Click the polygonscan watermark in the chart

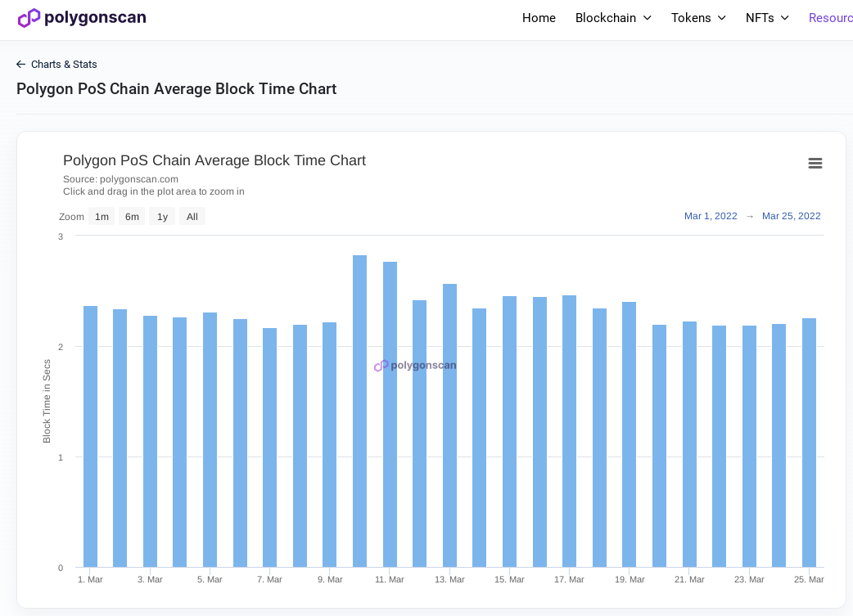coord(415,366)
